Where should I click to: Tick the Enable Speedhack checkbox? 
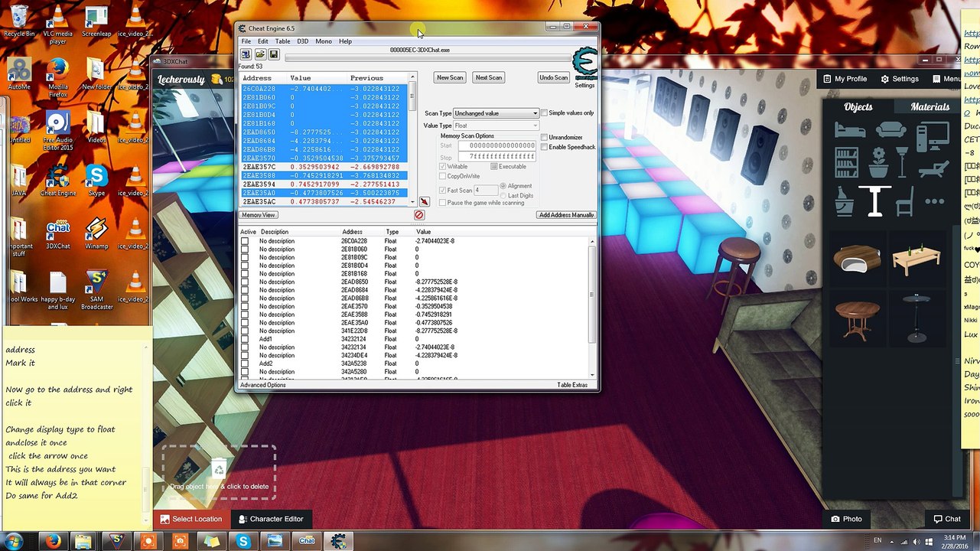[544, 147]
